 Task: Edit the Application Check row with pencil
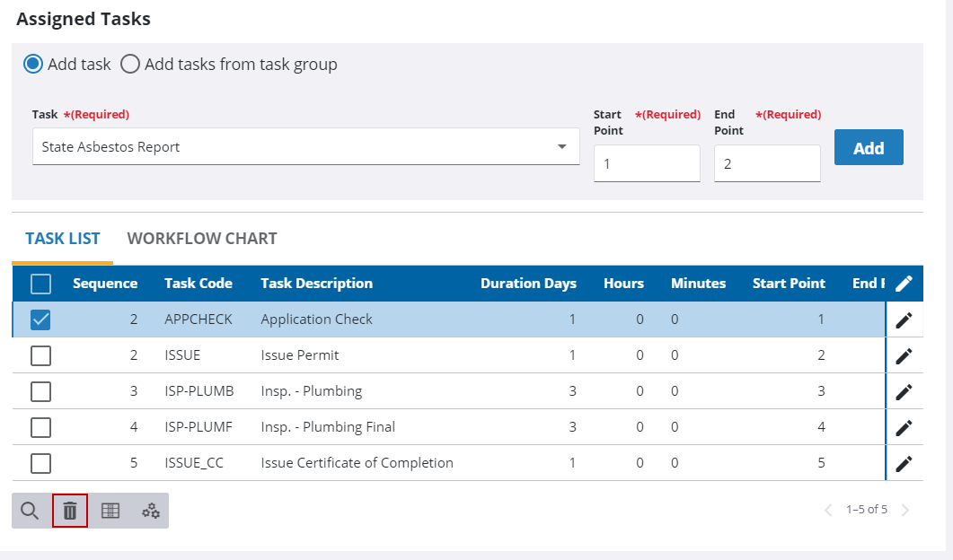click(x=904, y=319)
